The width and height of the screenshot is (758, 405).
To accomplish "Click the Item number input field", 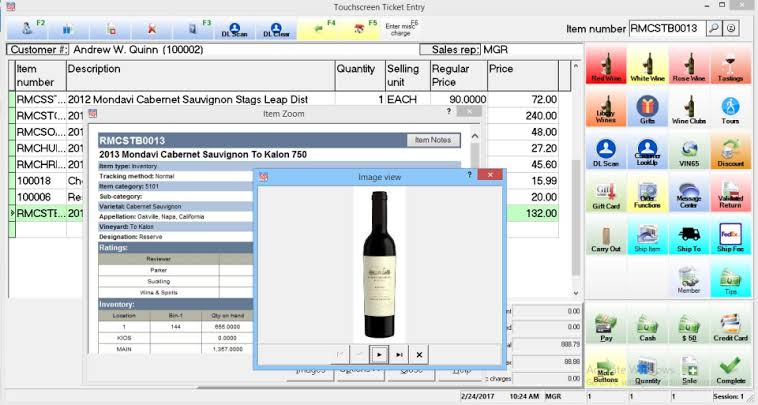I will (x=667, y=29).
